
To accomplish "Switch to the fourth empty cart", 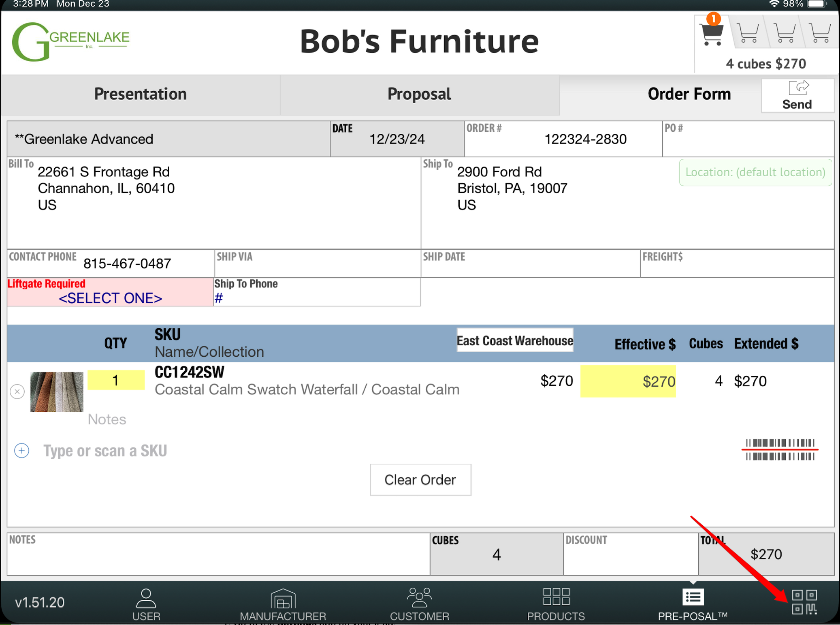I will coord(821,33).
